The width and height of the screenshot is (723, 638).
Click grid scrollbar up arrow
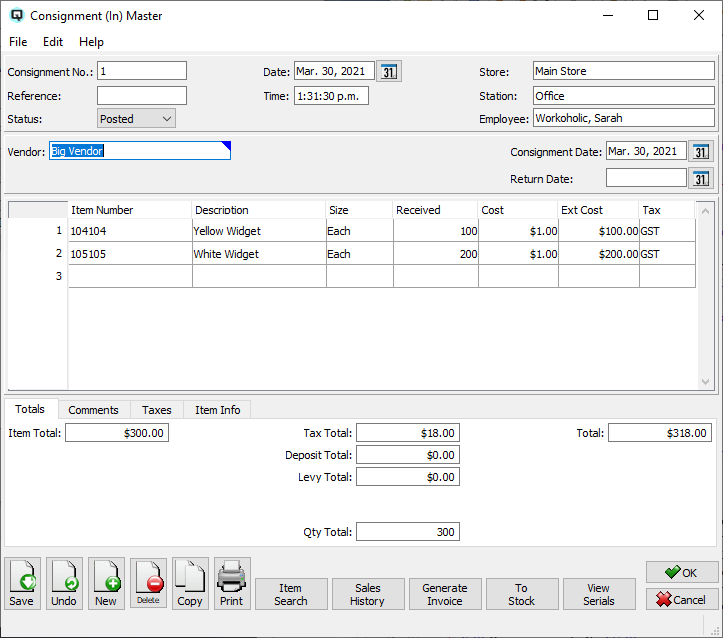click(x=705, y=211)
